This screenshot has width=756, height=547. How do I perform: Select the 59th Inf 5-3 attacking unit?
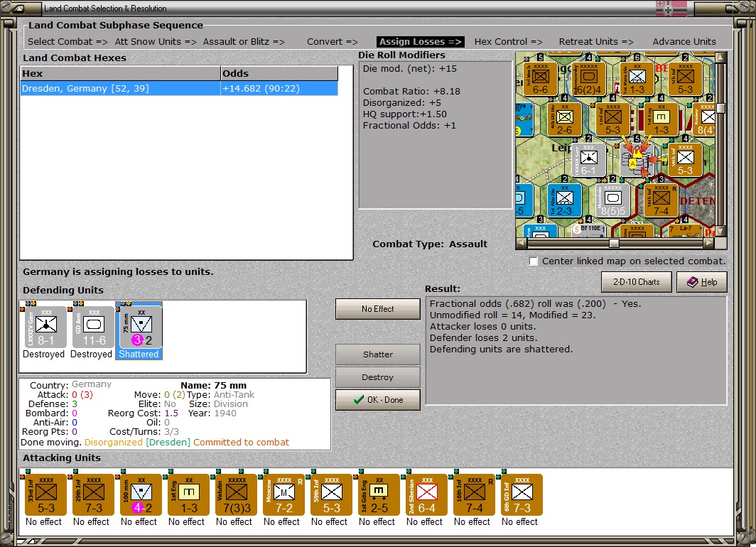pyautogui.click(x=331, y=495)
